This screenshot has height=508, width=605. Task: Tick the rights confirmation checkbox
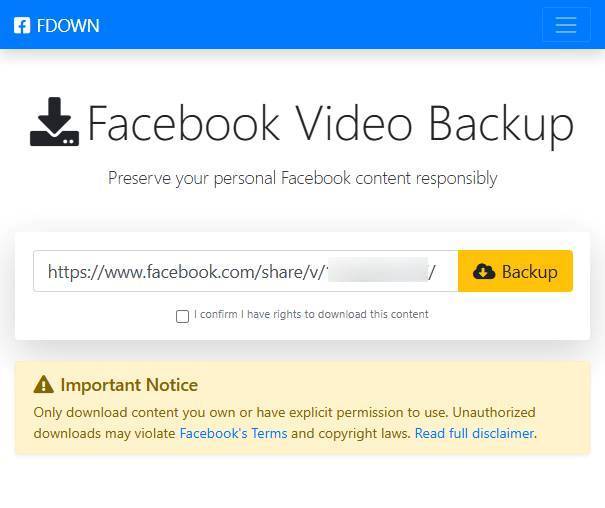(182, 316)
